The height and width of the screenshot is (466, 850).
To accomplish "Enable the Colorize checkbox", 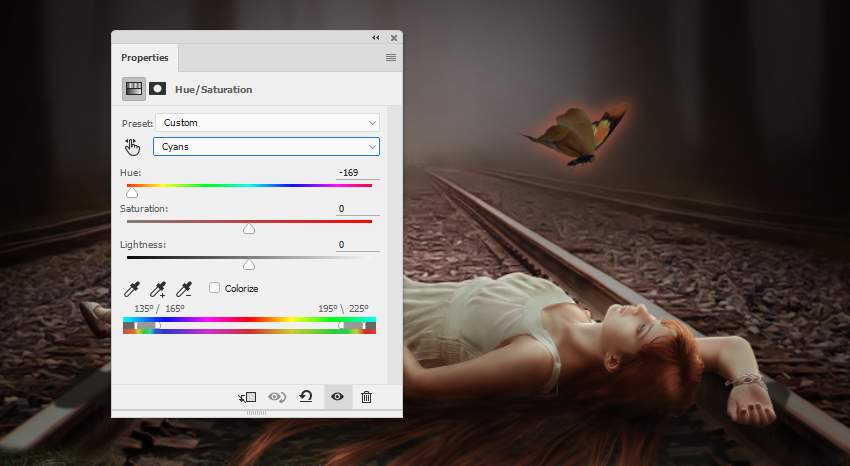I will 215,288.
